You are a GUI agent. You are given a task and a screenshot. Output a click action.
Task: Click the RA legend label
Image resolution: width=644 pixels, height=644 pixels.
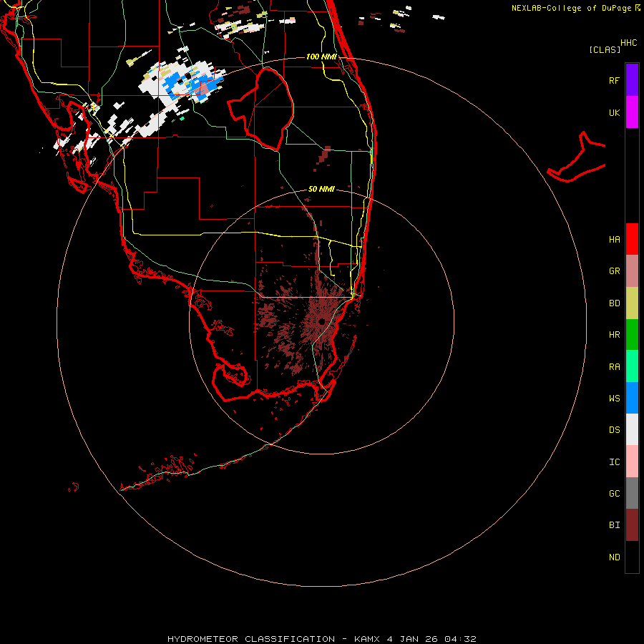coord(614,367)
